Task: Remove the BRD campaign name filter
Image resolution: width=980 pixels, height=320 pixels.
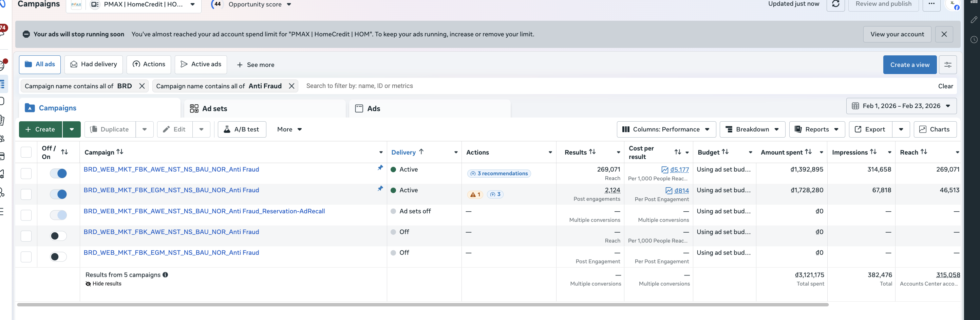Action: [142, 86]
